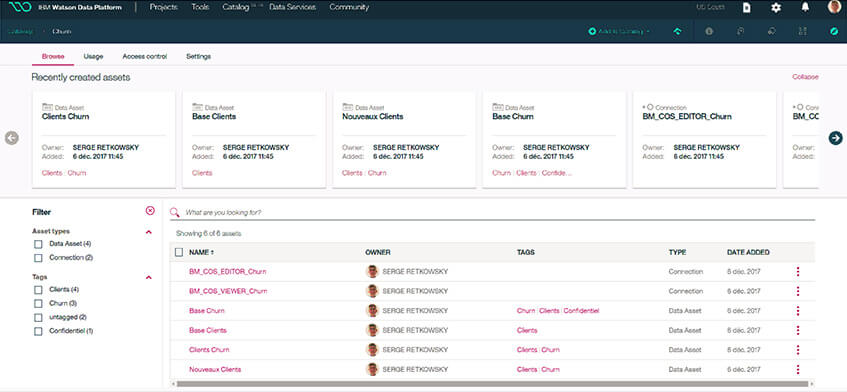
Task: Open the info icon in catalog toolbar
Action: pyautogui.click(x=709, y=31)
